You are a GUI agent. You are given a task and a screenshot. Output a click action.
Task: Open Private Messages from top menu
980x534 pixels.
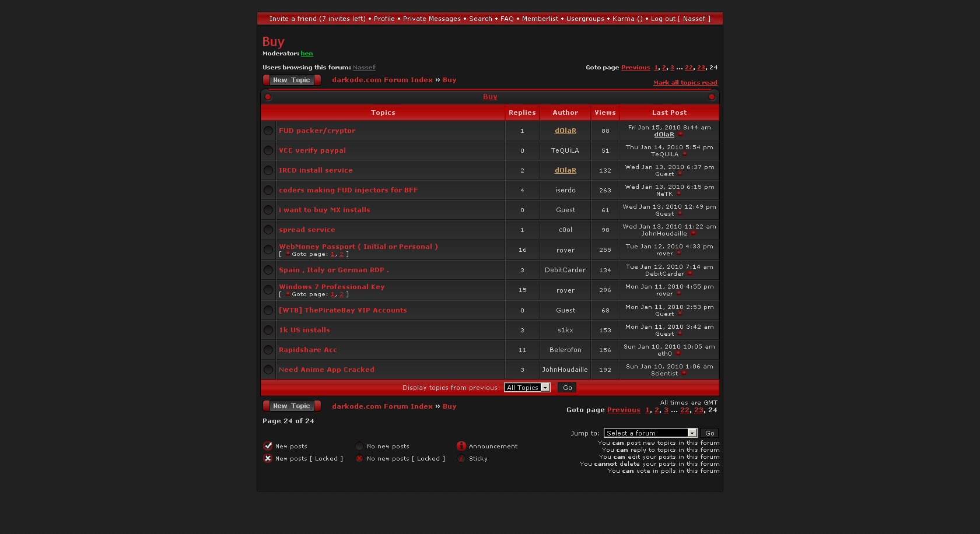pos(432,19)
